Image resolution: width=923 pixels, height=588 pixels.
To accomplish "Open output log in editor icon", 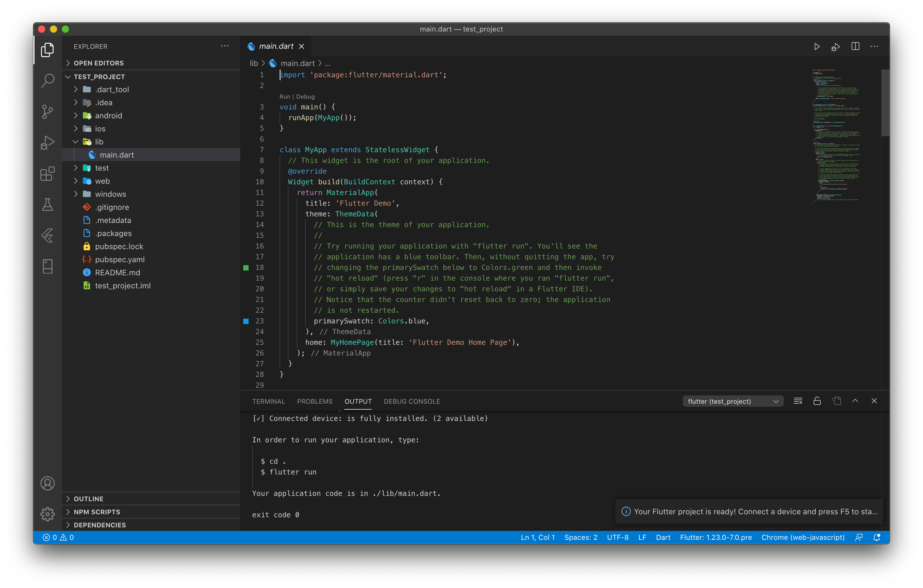I will (836, 401).
